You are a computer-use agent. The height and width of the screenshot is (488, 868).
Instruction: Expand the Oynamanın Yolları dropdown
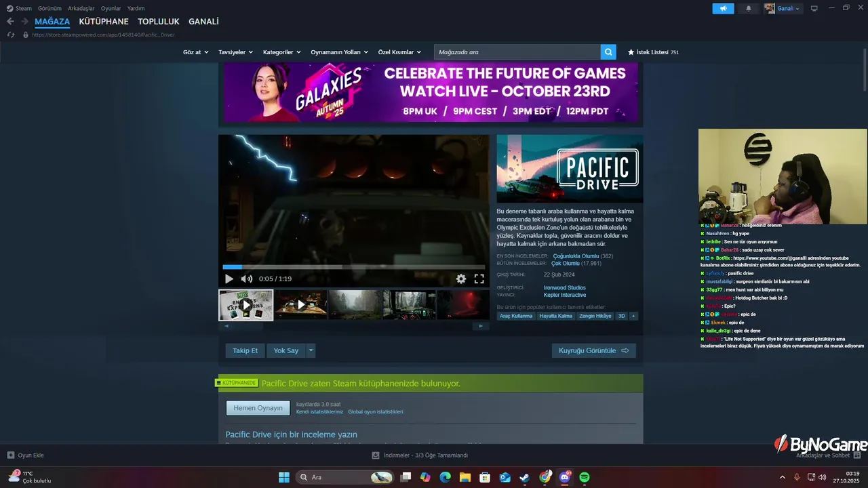click(339, 52)
